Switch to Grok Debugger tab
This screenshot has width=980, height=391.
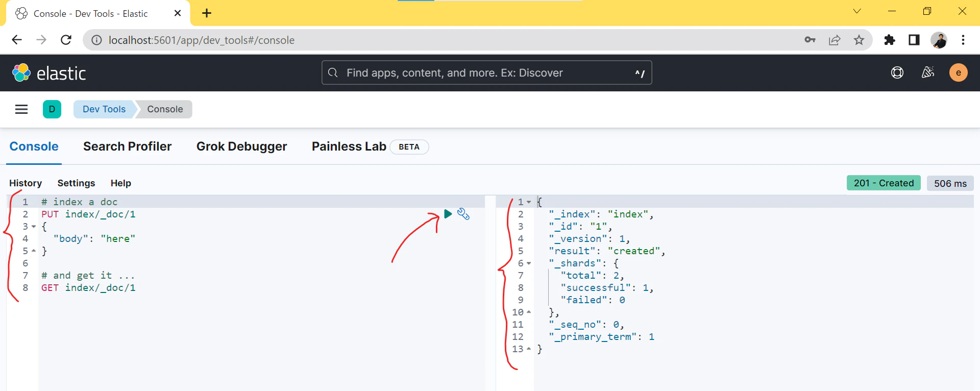pos(242,146)
